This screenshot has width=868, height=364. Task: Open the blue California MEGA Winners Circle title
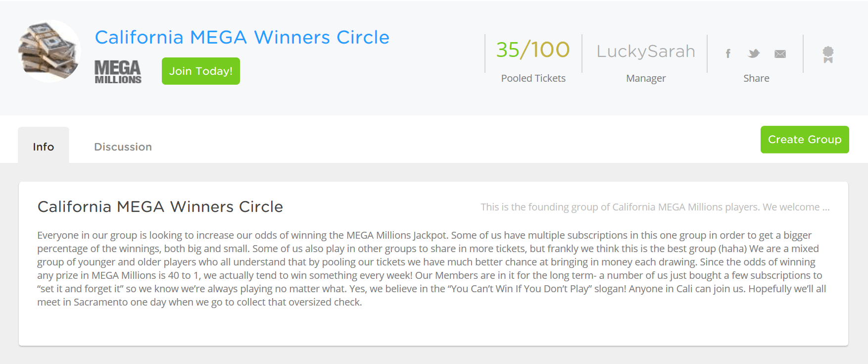(x=242, y=38)
